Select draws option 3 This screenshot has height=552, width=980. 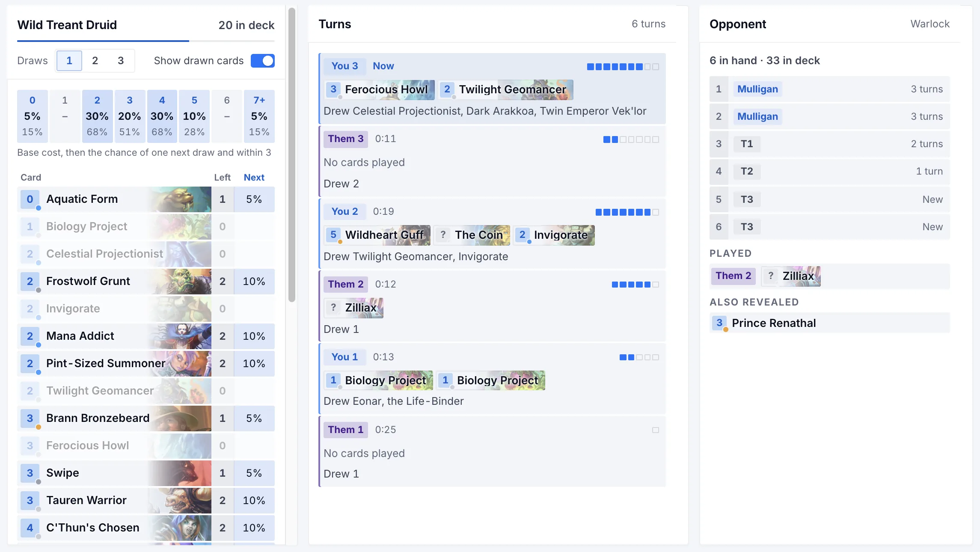click(121, 61)
